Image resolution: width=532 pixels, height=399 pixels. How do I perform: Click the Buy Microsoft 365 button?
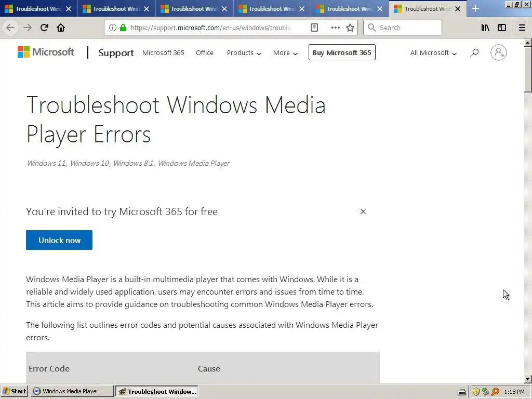pos(342,52)
